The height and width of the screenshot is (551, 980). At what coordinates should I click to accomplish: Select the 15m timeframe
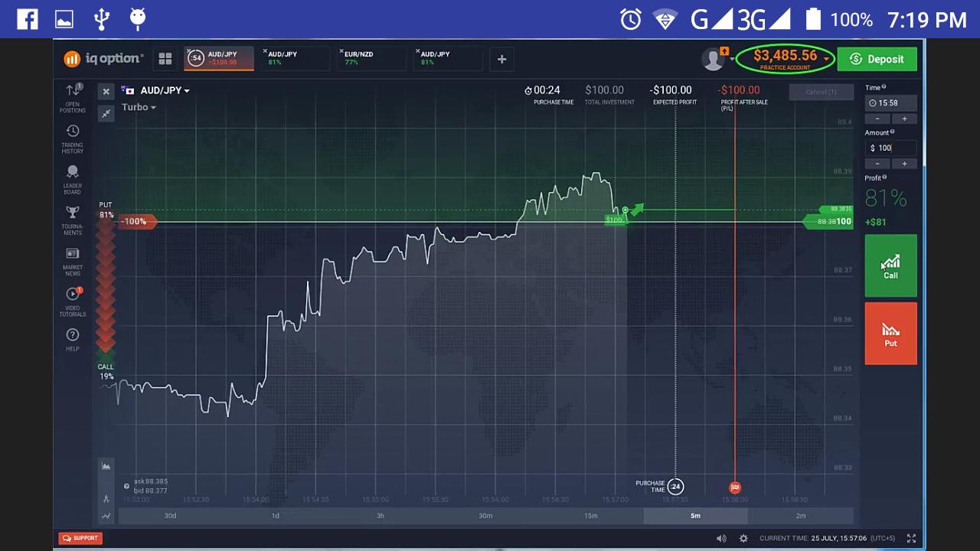coord(590,516)
